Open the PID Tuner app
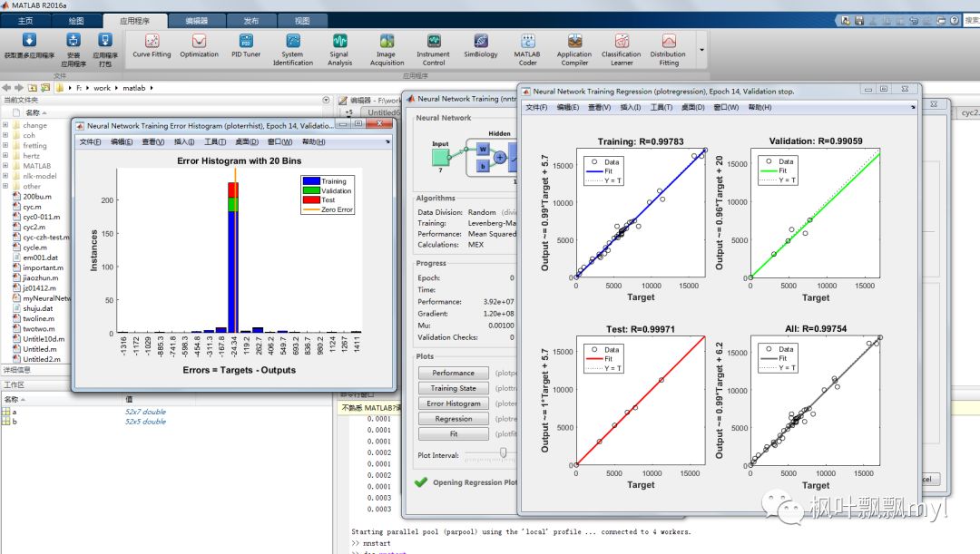980x554 pixels. (246, 47)
